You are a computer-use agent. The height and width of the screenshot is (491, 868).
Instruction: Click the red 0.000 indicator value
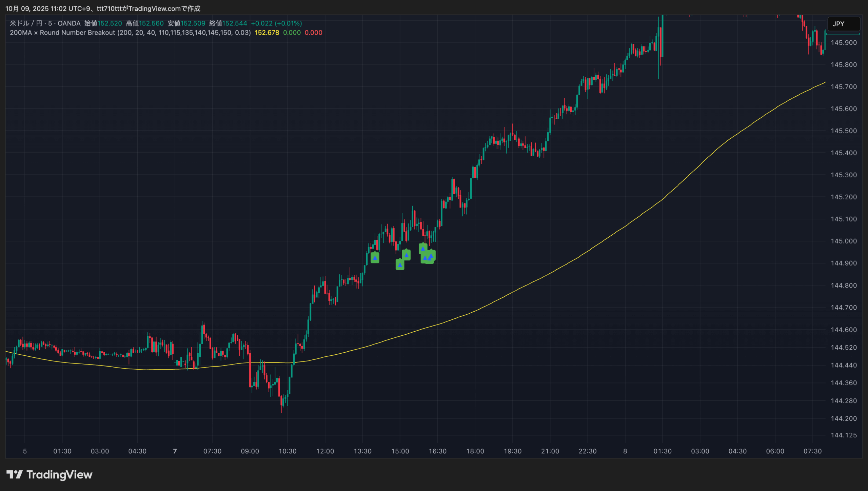click(x=313, y=33)
